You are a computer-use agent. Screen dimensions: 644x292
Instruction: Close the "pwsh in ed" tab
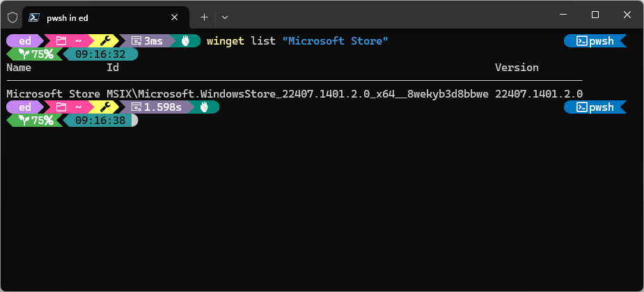[x=175, y=17]
